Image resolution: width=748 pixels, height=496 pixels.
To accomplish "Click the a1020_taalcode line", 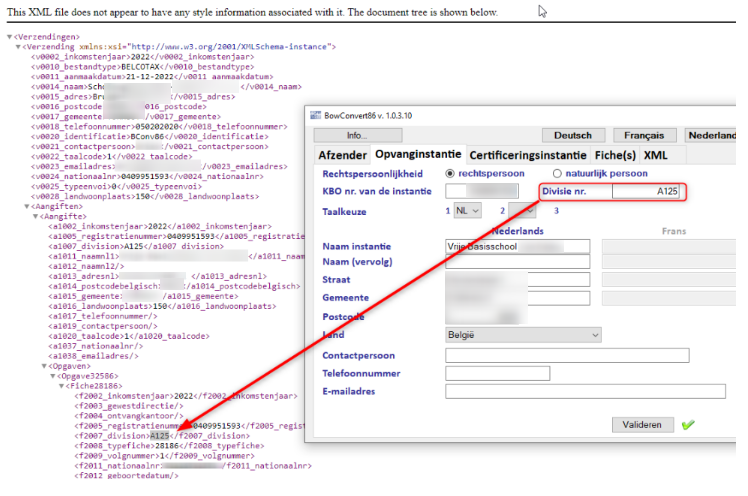I will coord(128,336).
